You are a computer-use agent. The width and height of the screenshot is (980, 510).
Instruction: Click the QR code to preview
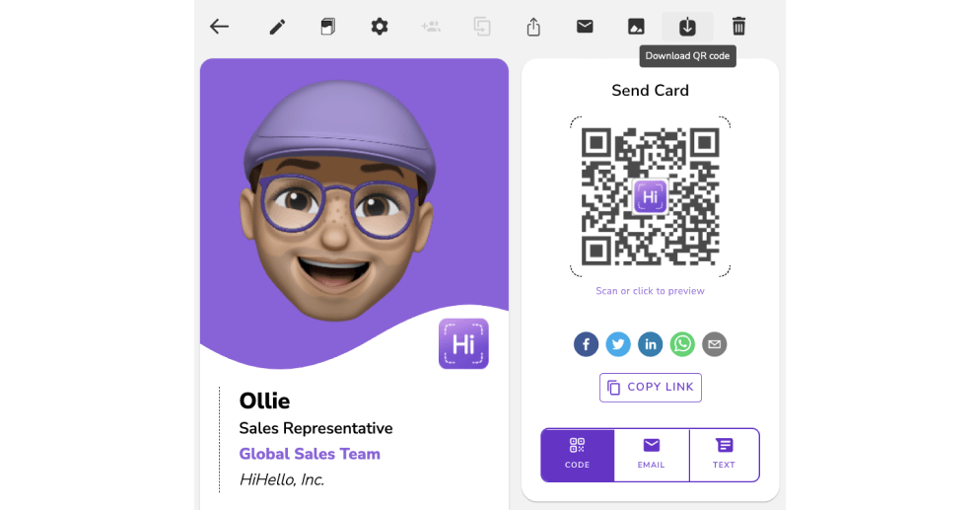650,196
